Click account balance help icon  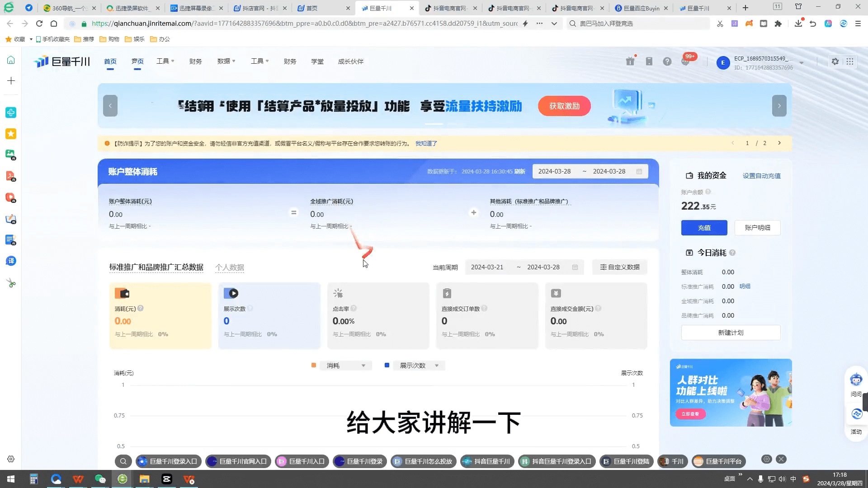708,192
